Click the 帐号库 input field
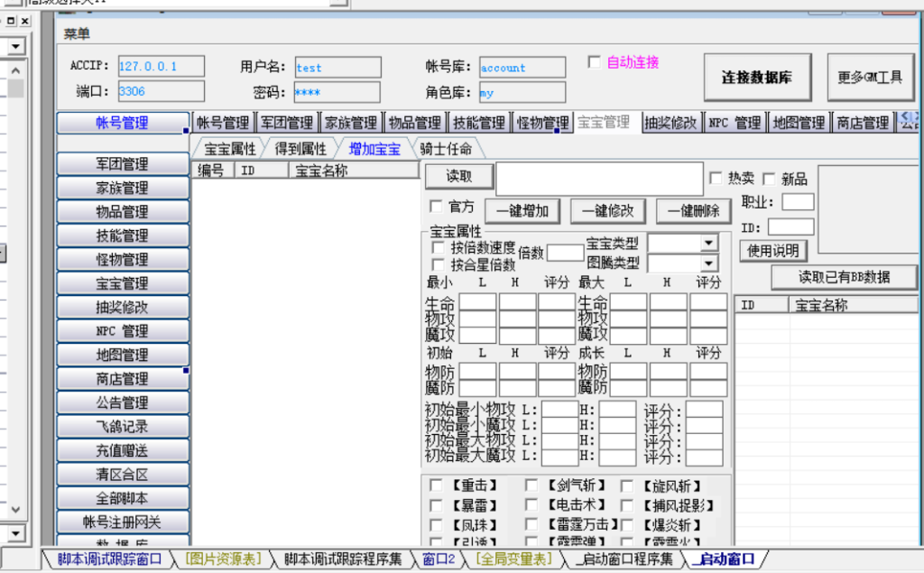The height and width of the screenshot is (573, 924). (522, 67)
